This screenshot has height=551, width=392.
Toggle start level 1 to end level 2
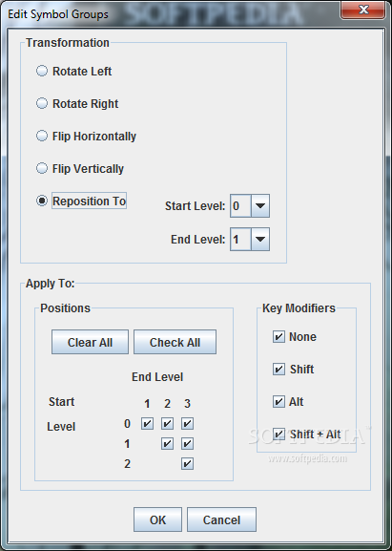click(167, 443)
